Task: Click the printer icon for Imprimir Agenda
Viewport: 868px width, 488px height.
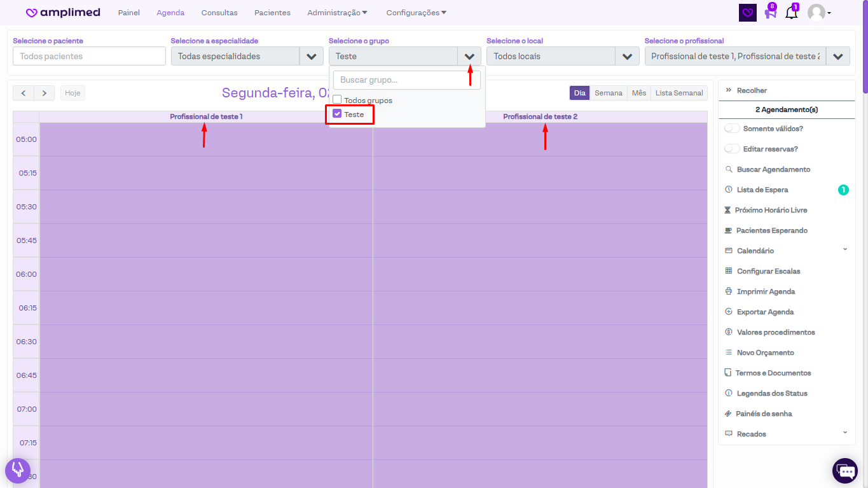Action: click(729, 291)
